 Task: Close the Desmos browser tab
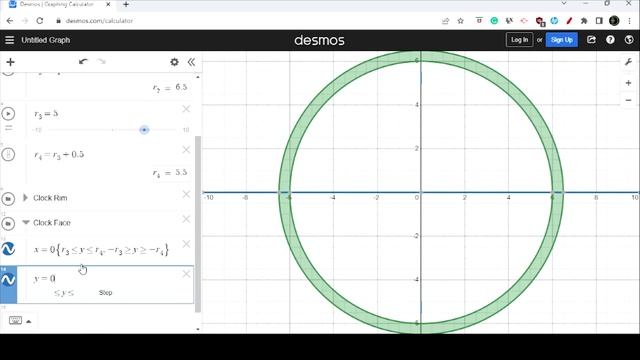pyautogui.click(x=108, y=4)
